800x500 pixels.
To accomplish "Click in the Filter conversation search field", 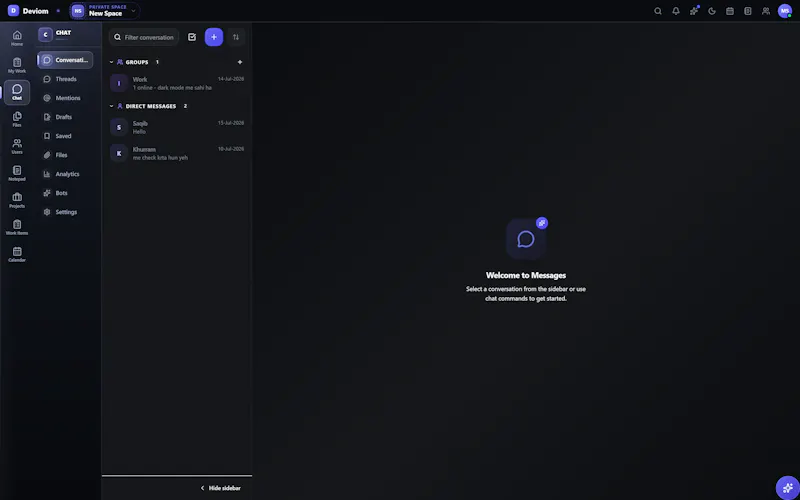I will (x=144, y=37).
